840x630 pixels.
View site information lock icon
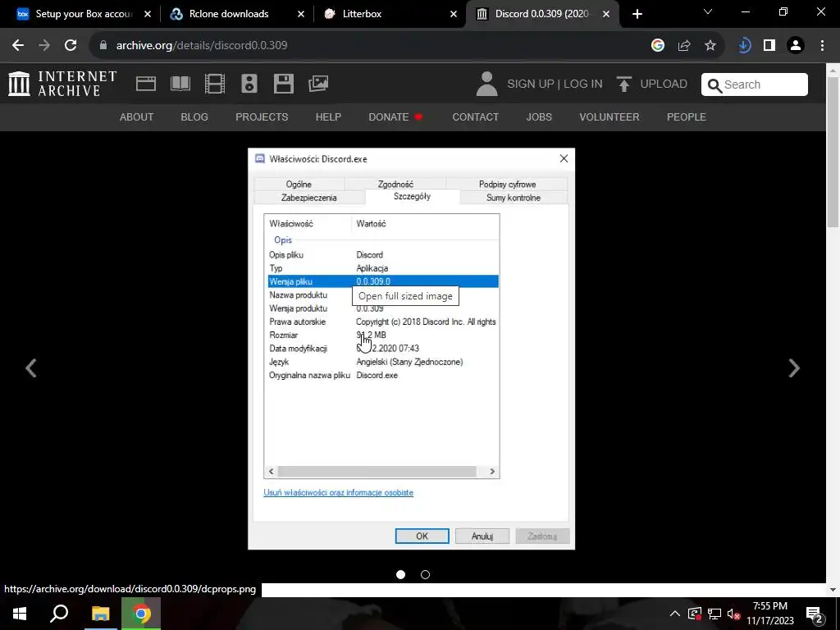(103, 46)
